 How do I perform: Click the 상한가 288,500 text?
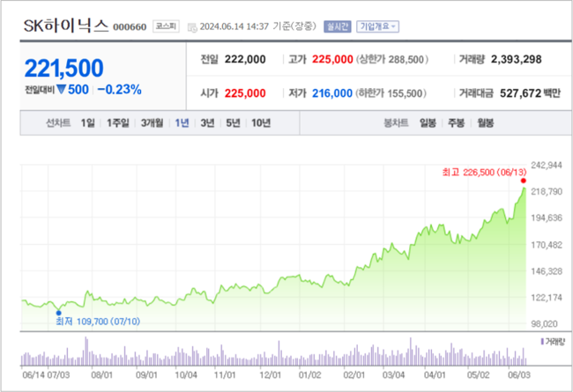click(391, 60)
